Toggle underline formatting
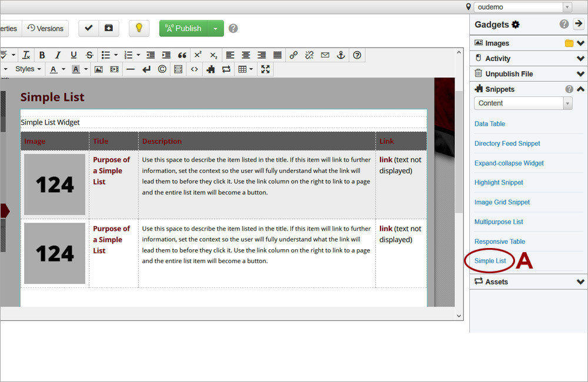Screen dimensions: 588x382 pyautogui.click(x=73, y=55)
